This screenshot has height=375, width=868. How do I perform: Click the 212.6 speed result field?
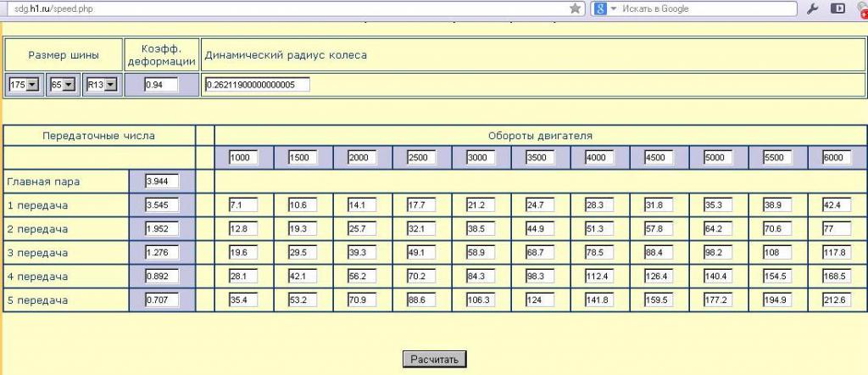[x=837, y=300]
